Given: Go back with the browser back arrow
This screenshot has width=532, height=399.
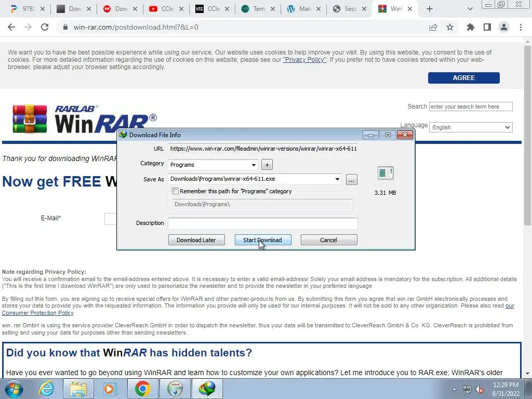Looking at the screenshot, I should [x=11, y=27].
